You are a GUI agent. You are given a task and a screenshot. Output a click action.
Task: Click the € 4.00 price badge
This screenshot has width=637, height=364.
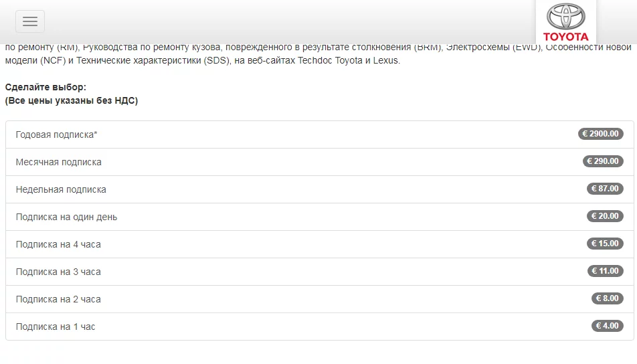608,326
